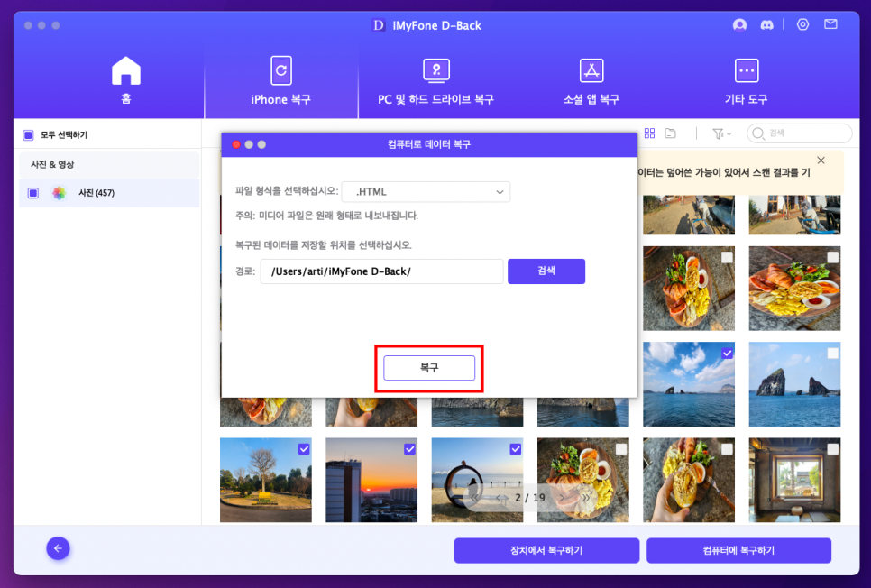Image resolution: width=871 pixels, height=588 pixels.
Task: Uncheck the beach ring sculpture photo checkbox
Action: click(516, 449)
